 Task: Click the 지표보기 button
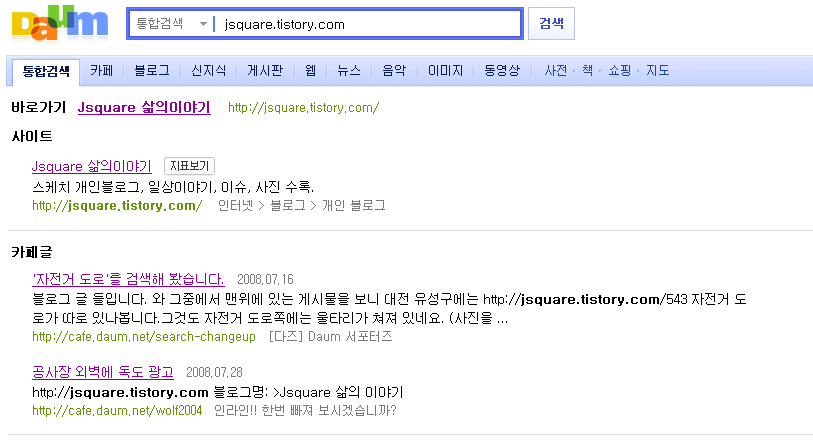point(189,166)
